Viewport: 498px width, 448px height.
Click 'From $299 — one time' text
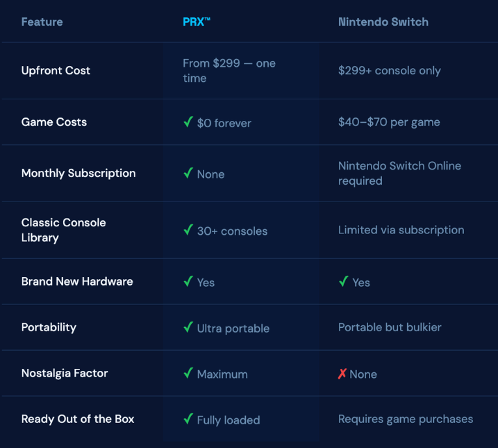pos(229,70)
